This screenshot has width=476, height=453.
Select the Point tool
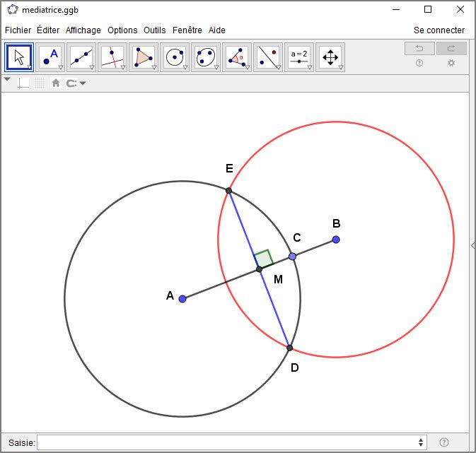tap(50, 57)
